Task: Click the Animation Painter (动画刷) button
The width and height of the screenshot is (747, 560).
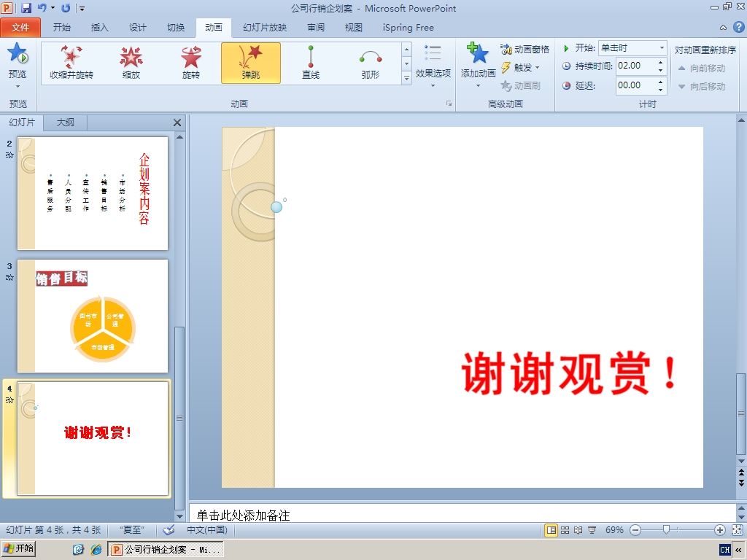Action: point(520,86)
